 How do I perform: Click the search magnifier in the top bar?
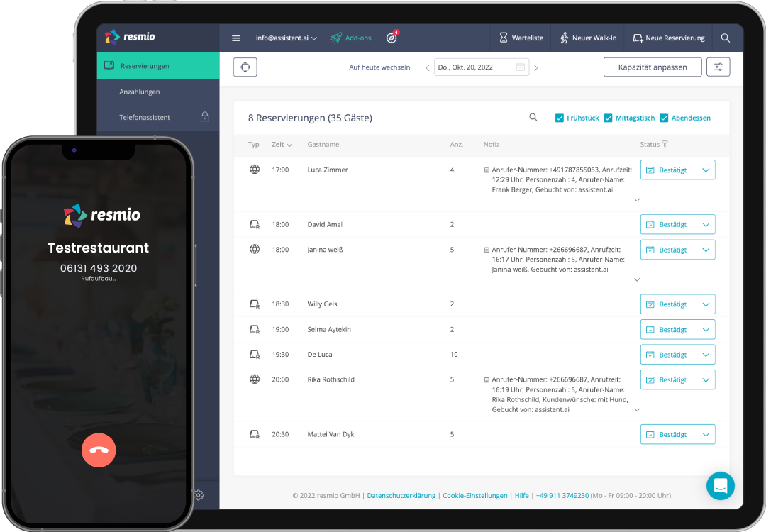(x=726, y=38)
